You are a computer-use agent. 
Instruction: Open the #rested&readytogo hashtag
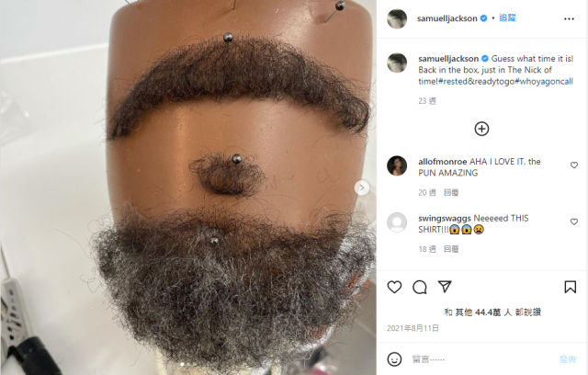(x=477, y=82)
